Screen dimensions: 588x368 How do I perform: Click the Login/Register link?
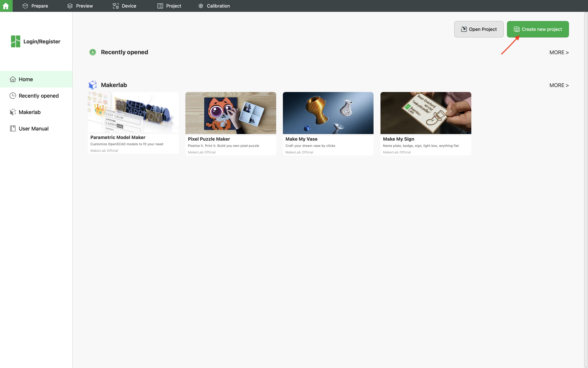pyautogui.click(x=42, y=41)
